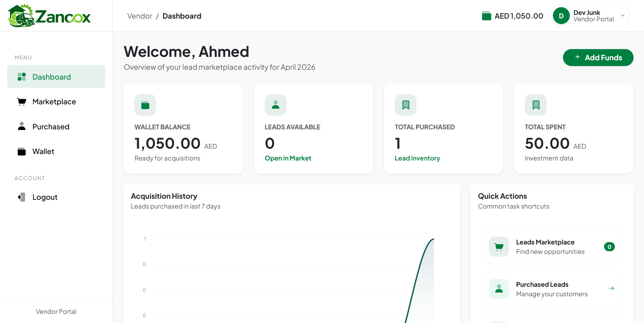Image resolution: width=644 pixels, height=323 pixels.
Task: Open the Dashboard menu item
Action: click(56, 77)
